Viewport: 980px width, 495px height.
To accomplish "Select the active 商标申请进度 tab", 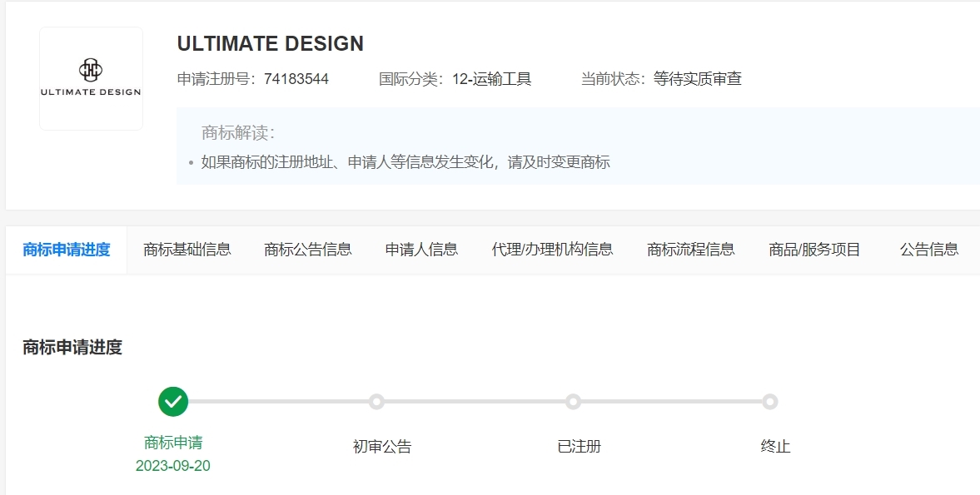I will click(x=67, y=250).
